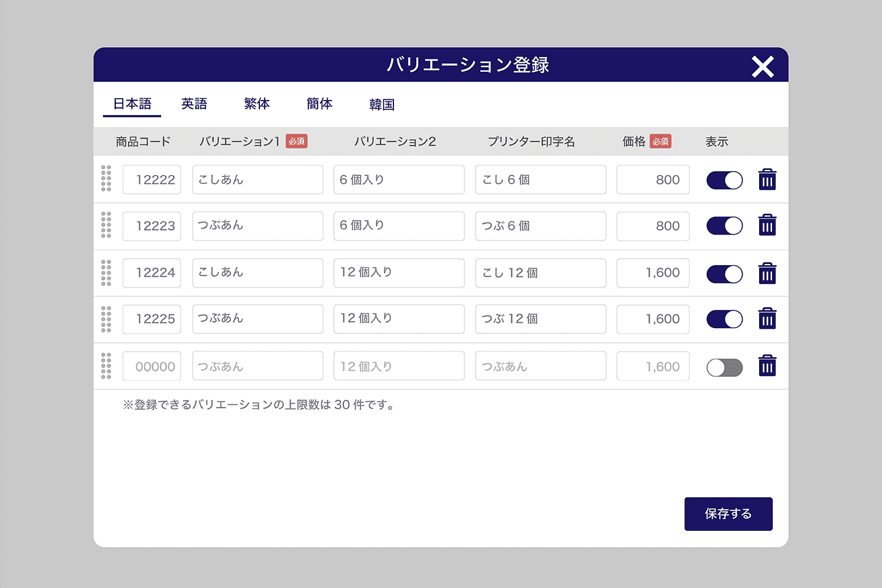
Task: Turn off the 表示 toggle for 12223
Action: (x=724, y=226)
